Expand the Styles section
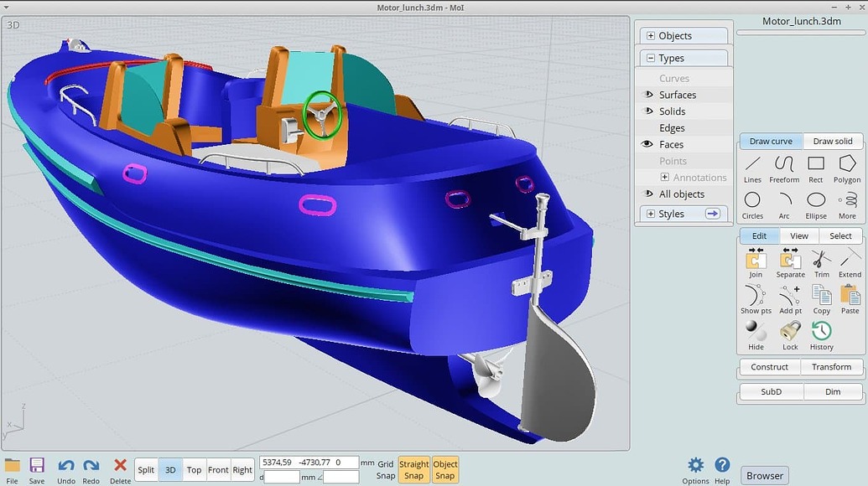This screenshot has height=486, width=868. [651, 214]
